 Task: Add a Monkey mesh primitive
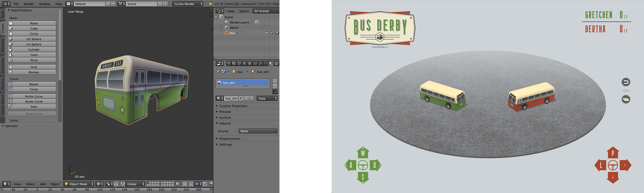[x=32, y=72]
